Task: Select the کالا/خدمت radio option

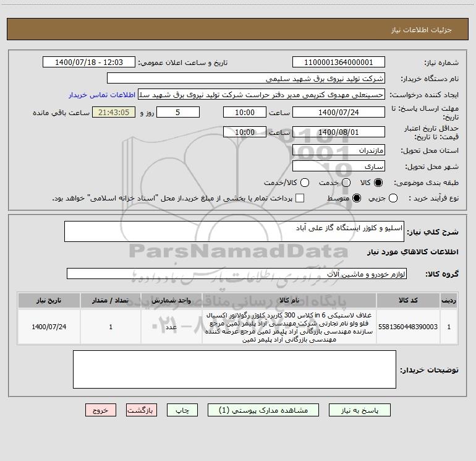Action: click(x=305, y=183)
